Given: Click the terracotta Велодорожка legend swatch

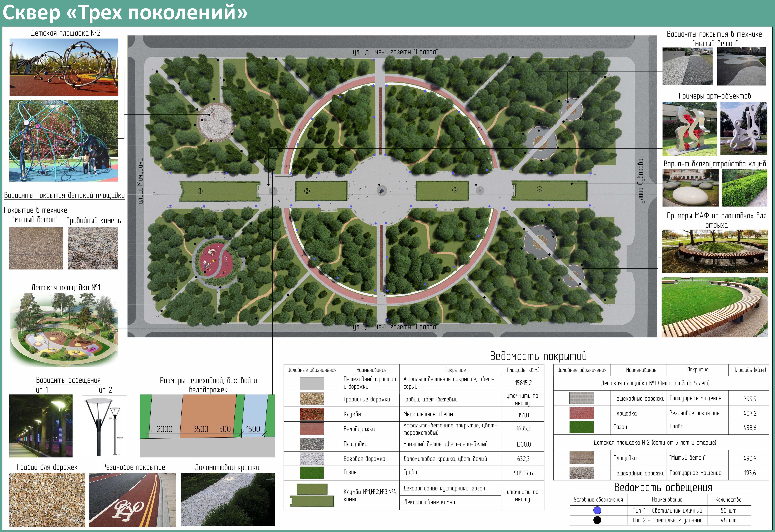Looking at the screenshot, I should coord(312,429).
